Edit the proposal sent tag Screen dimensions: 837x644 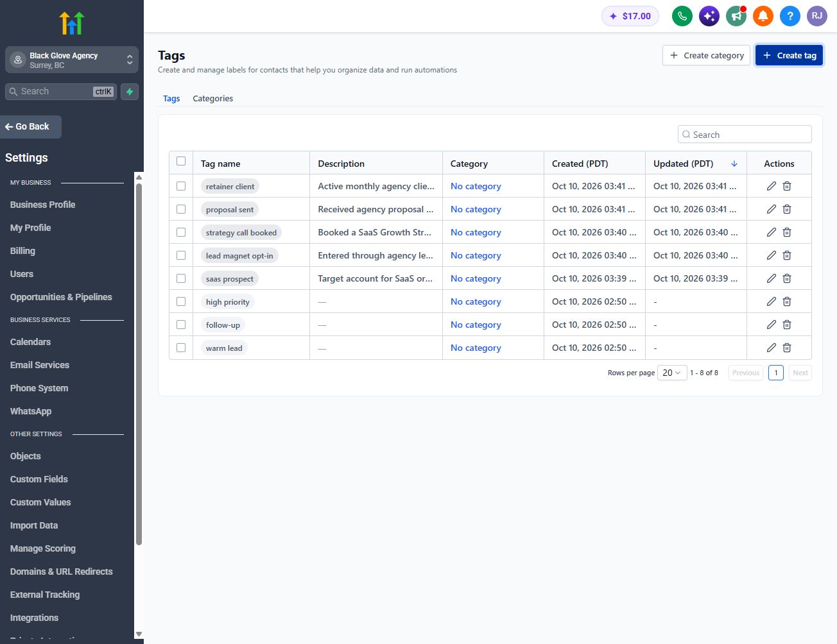[x=772, y=209]
